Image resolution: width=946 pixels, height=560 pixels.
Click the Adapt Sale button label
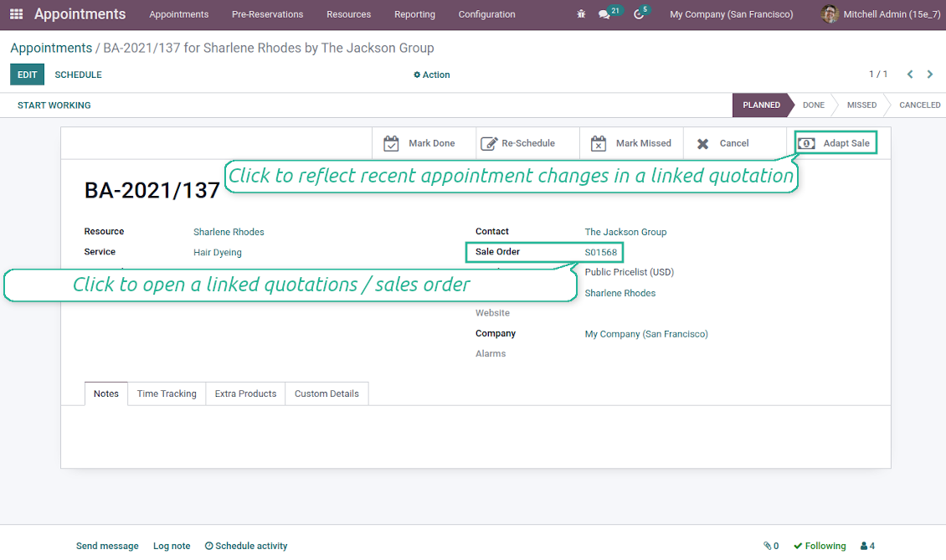pos(846,143)
